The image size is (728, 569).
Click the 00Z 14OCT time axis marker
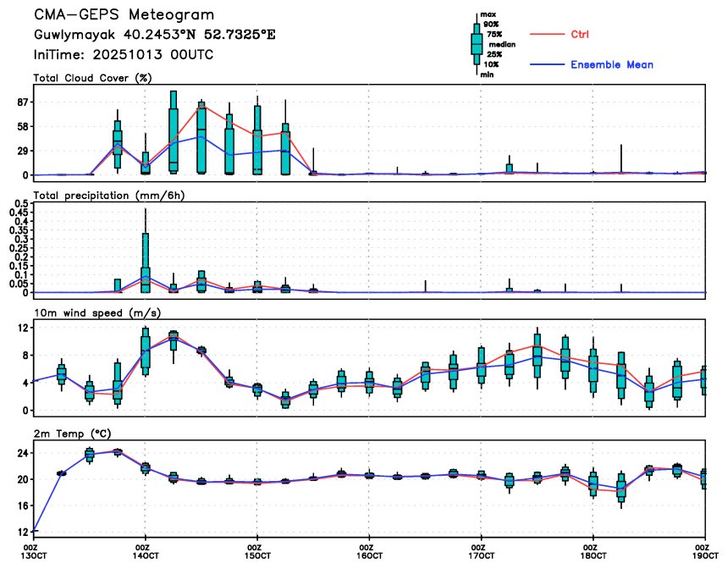(x=146, y=551)
